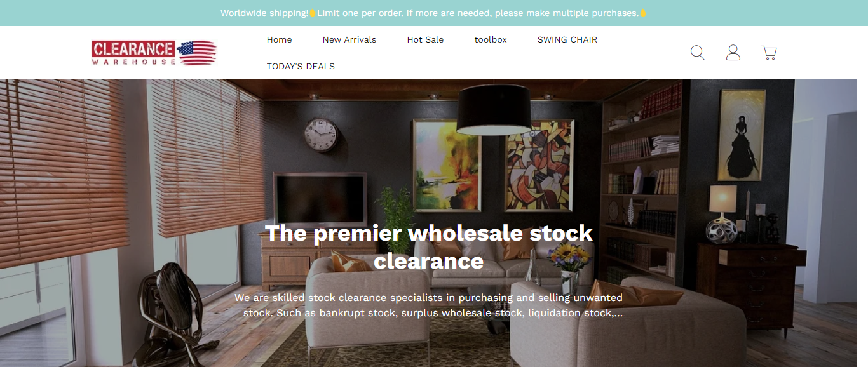Viewport: 868px width, 367px height.
Task: Click the hand emoji before "Limit one"
Action: [312, 13]
